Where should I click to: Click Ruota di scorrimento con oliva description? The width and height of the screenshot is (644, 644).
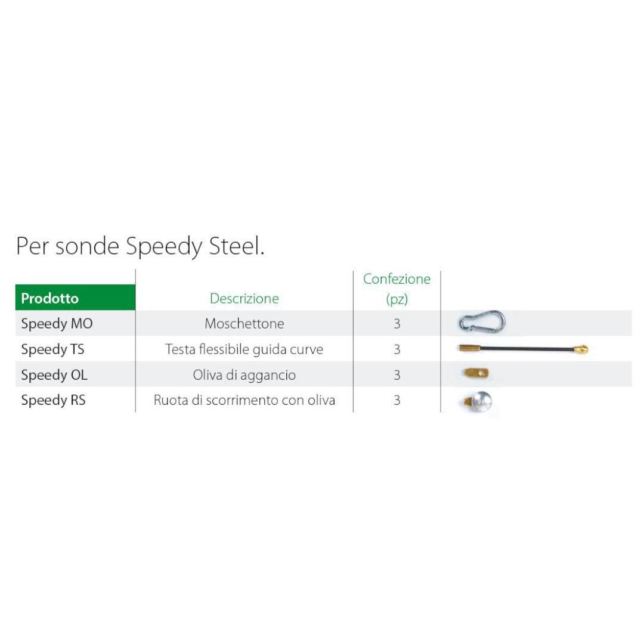tap(244, 400)
